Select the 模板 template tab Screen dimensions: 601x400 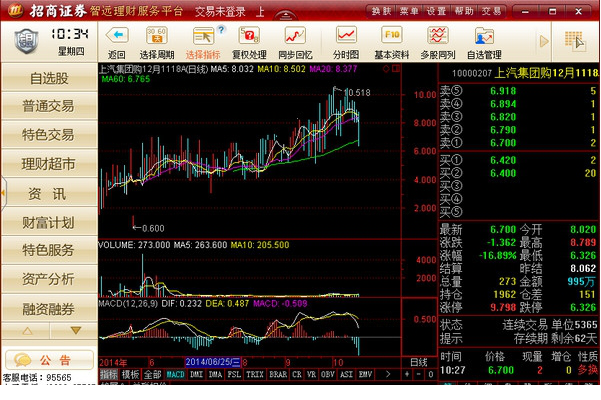click(130, 374)
